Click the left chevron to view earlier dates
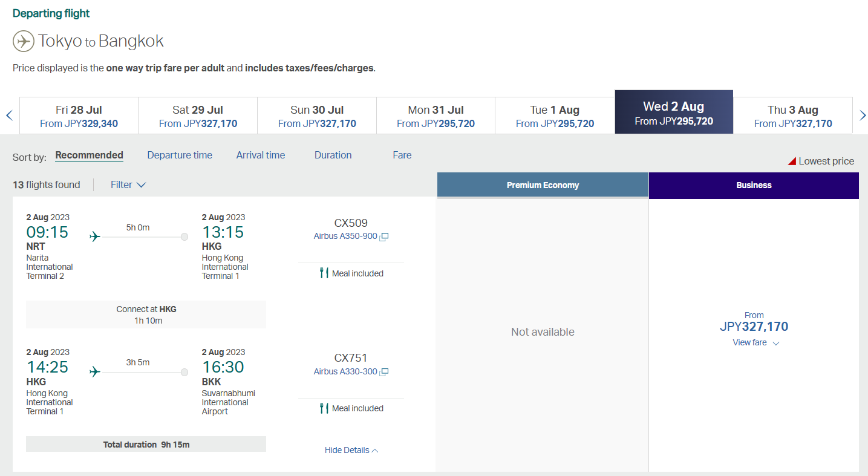 [x=8, y=115]
